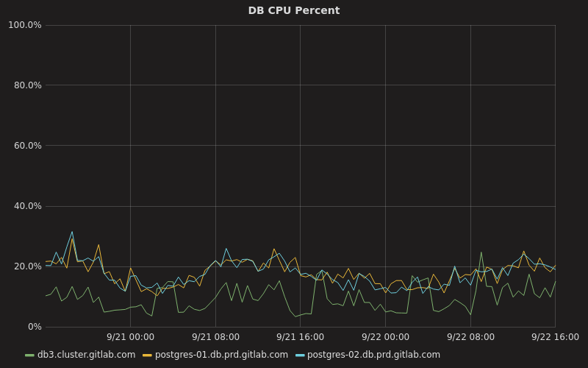Click the 20.0% y-axis label
The width and height of the screenshot is (588, 368).
[27, 266]
